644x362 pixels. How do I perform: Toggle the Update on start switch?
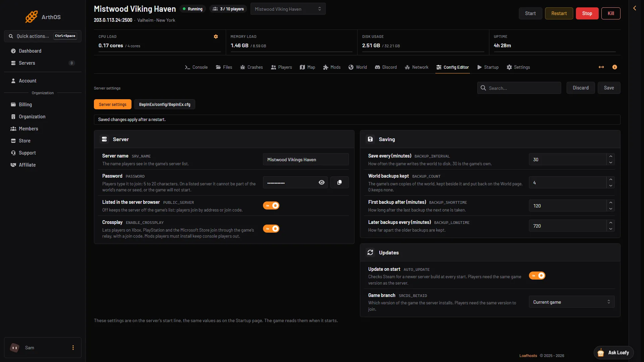(x=537, y=276)
